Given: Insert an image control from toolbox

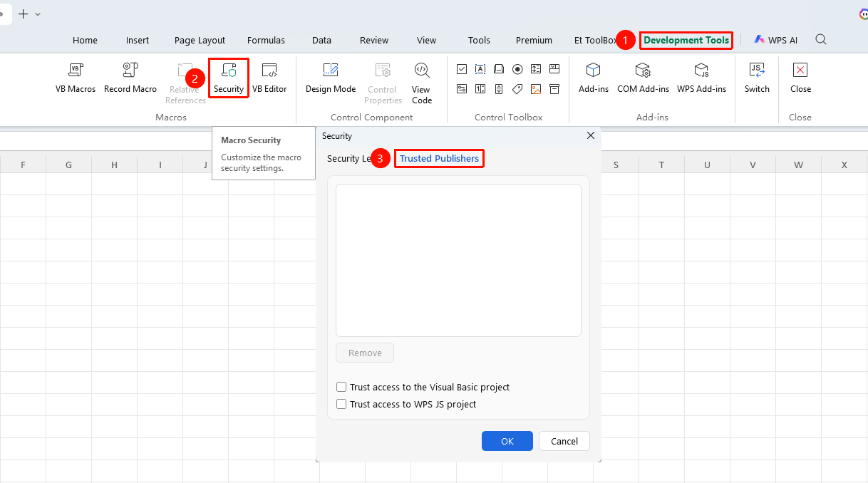Looking at the screenshot, I should click(536, 89).
